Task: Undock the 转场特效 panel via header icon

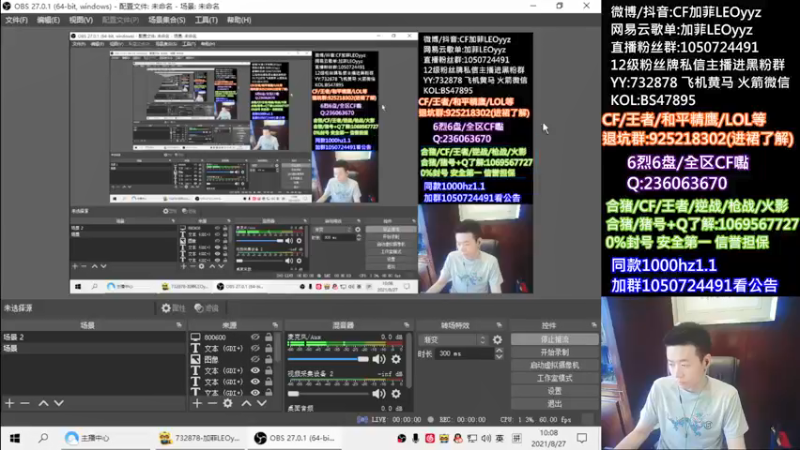Action: pyautogui.click(x=499, y=325)
